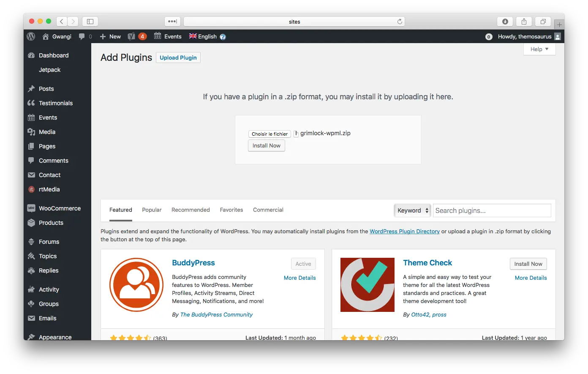Open Topics icon in sidebar
588x374 pixels.
click(31, 256)
